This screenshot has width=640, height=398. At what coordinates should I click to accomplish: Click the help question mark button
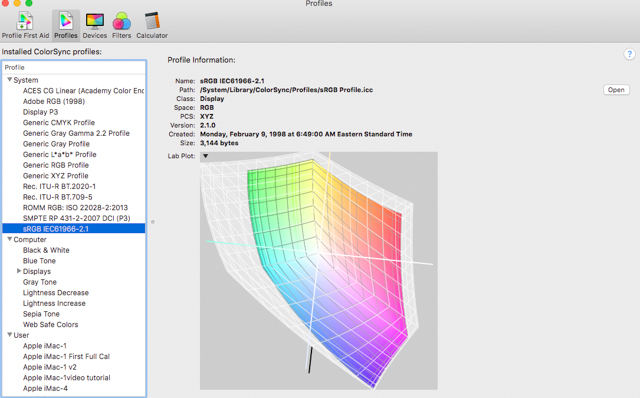pos(629,54)
